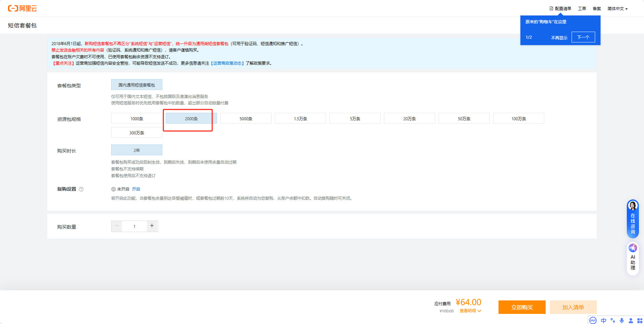Select the 50万条 package size
Image resolution: width=644 pixels, height=324 pixels.
(x=464, y=119)
